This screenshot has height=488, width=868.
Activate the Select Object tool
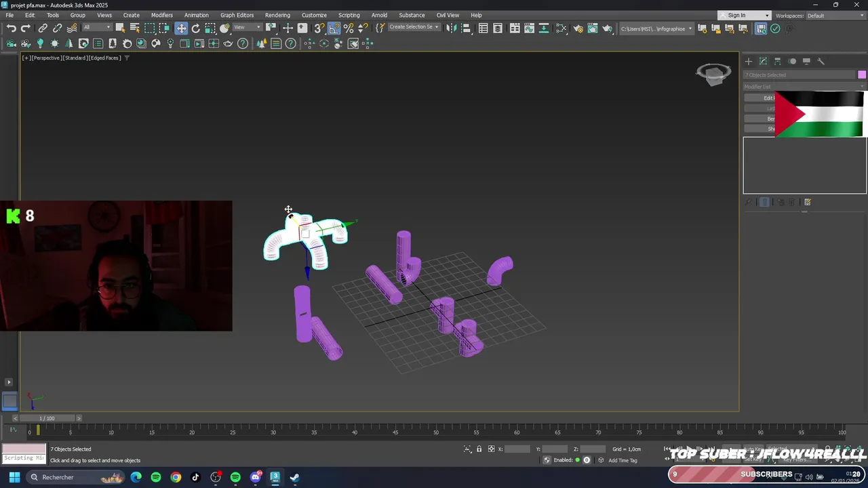point(120,28)
